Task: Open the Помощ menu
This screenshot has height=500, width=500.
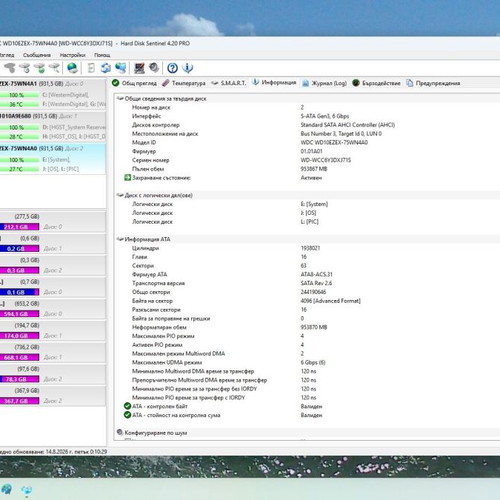Action: pyautogui.click(x=102, y=55)
